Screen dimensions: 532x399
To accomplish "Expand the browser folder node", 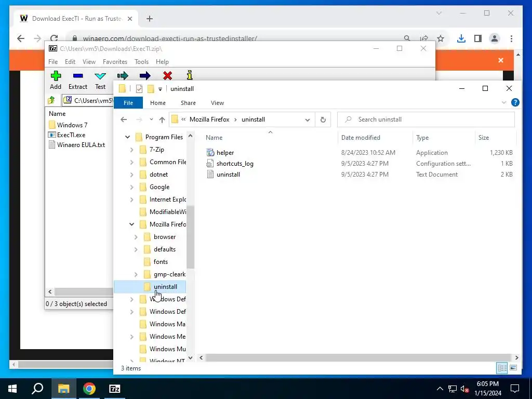I will point(136,237).
